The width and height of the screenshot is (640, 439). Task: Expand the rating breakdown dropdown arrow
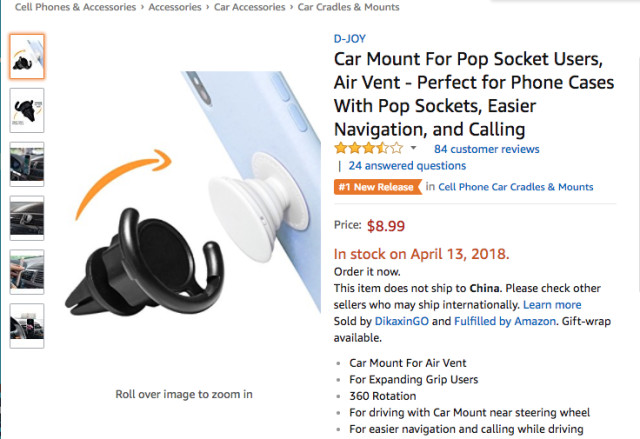tap(414, 149)
